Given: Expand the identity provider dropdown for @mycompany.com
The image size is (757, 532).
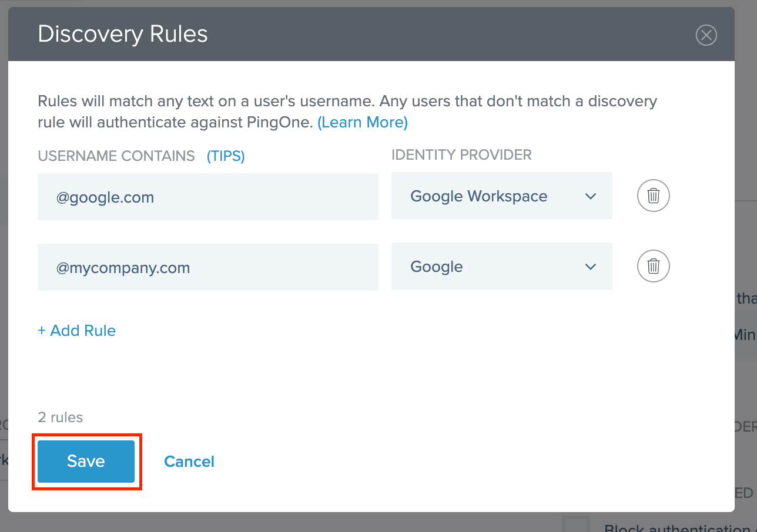Looking at the screenshot, I should 501,267.
